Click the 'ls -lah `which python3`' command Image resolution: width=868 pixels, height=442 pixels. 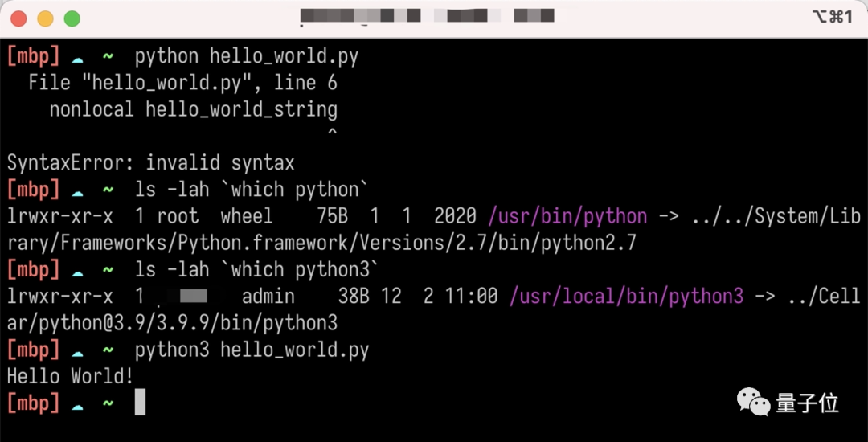[257, 270]
